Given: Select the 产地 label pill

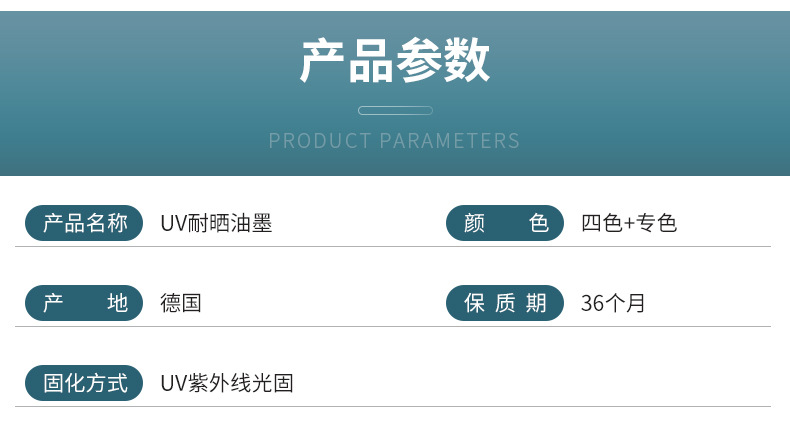Looking at the screenshot, I should [x=86, y=303].
